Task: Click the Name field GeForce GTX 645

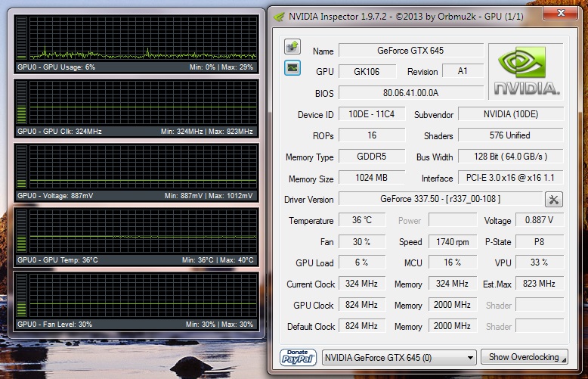Action: click(411, 50)
